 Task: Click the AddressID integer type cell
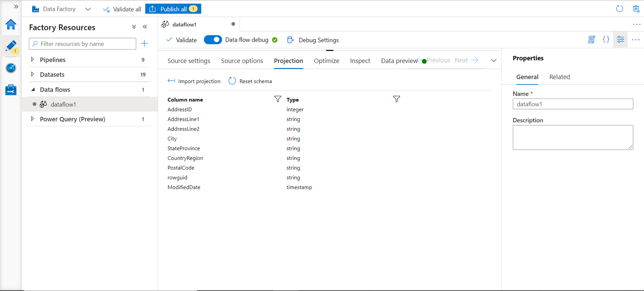295,109
